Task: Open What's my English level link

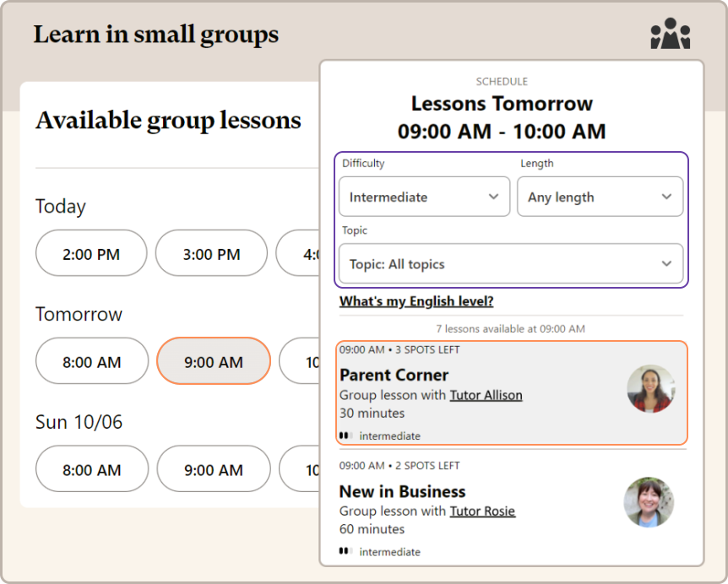Action: [416, 301]
